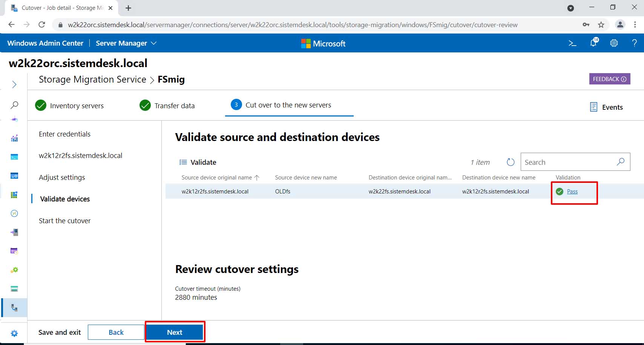Click the 2880 minutes timeout value

196,297
